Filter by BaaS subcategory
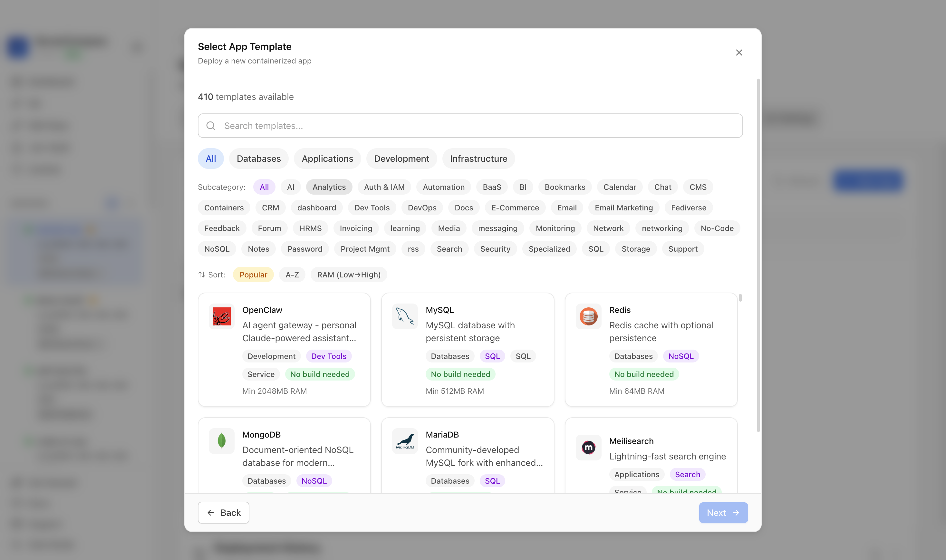 click(492, 187)
